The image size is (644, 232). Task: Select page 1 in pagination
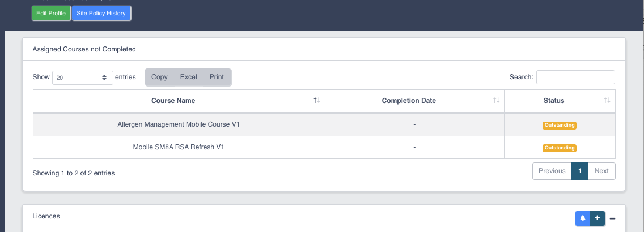pyautogui.click(x=580, y=171)
